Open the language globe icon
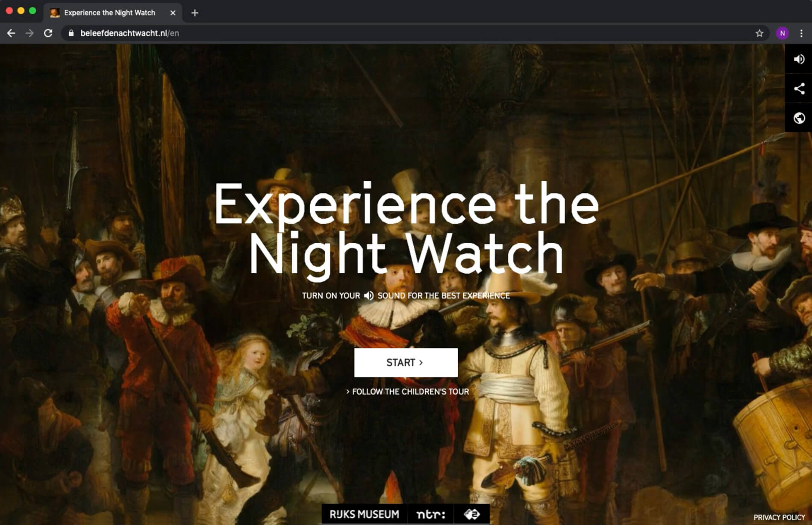812x525 pixels. pyautogui.click(x=799, y=118)
